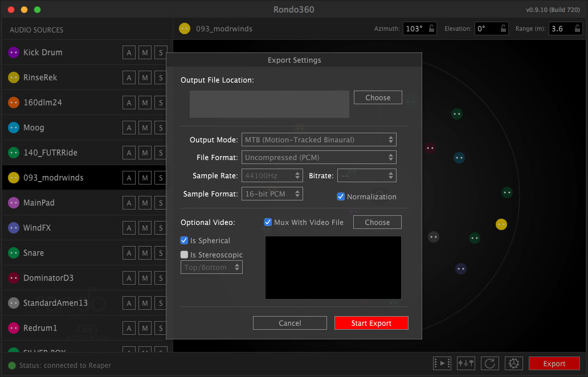Enable the Is Stereoscopic checkbox
Viewport: 588px width, 377px height.
184,255
